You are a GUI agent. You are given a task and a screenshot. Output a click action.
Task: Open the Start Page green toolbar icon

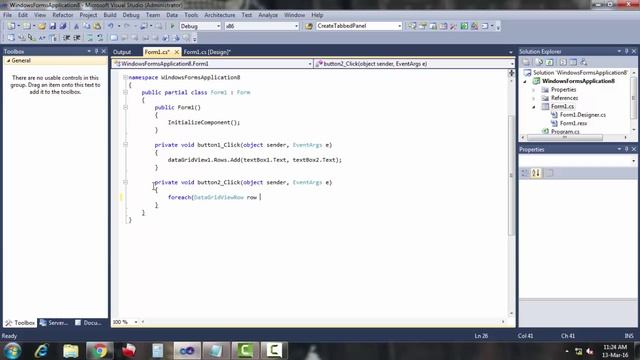464,26
